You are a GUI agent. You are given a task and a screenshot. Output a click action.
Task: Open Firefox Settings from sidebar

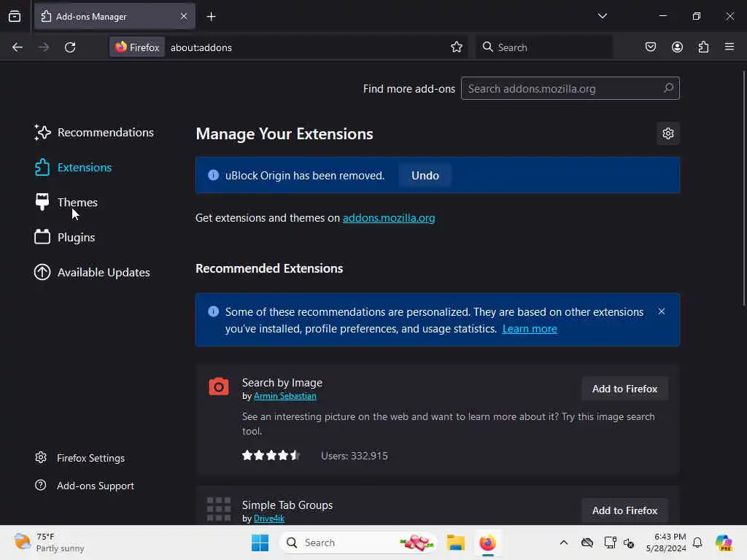coord(80,458)
